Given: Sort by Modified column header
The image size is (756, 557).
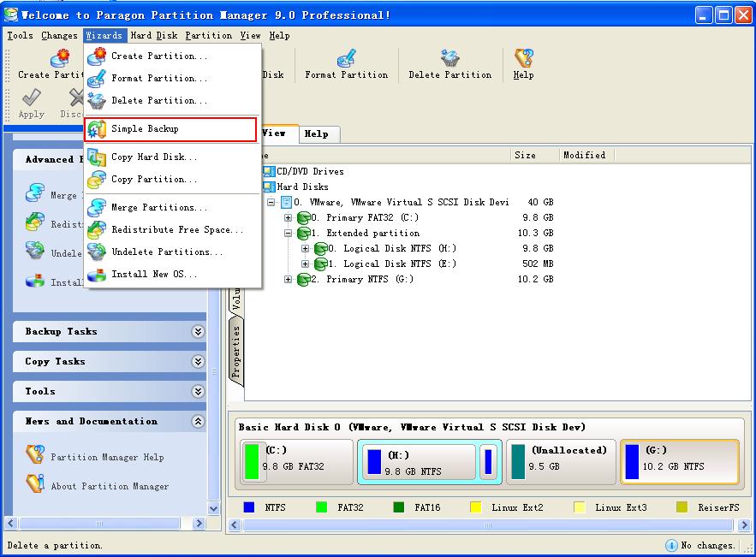Looking at the screenshot, I should [x=586, y=155].
